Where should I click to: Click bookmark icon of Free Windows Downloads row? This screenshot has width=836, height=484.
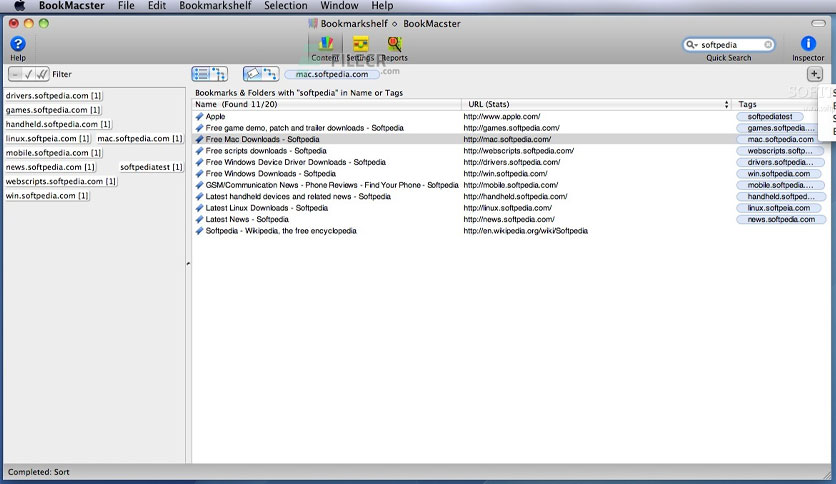[199, 174]
